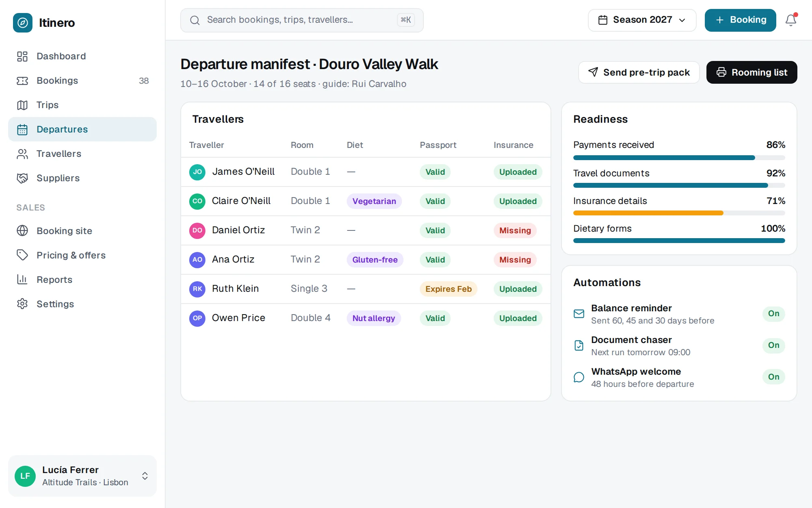The width and height of the screenshot is (812, 508).
Task: Click Claire O'Neill's CO avatar
Action: pos(197,201)
